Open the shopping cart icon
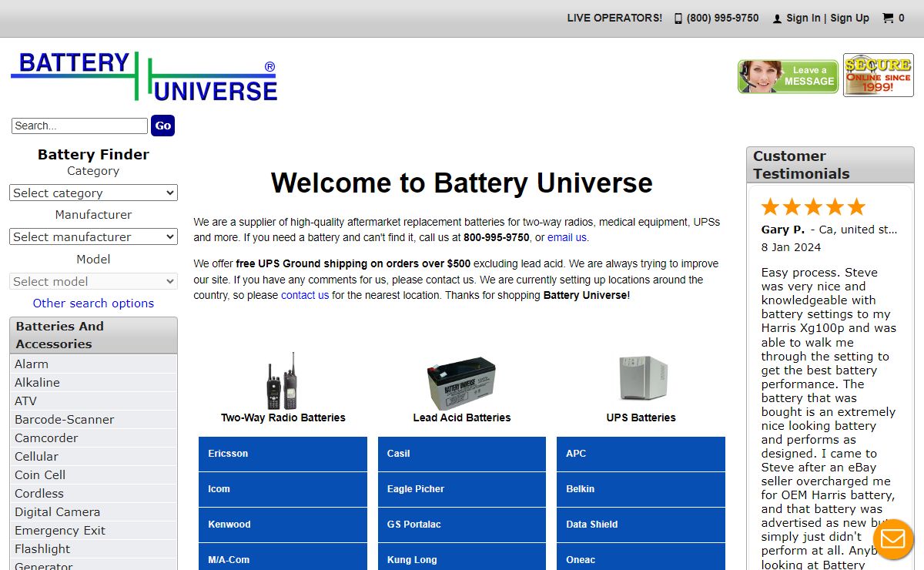This screenshot has width=924, height=570. (888, 18)
